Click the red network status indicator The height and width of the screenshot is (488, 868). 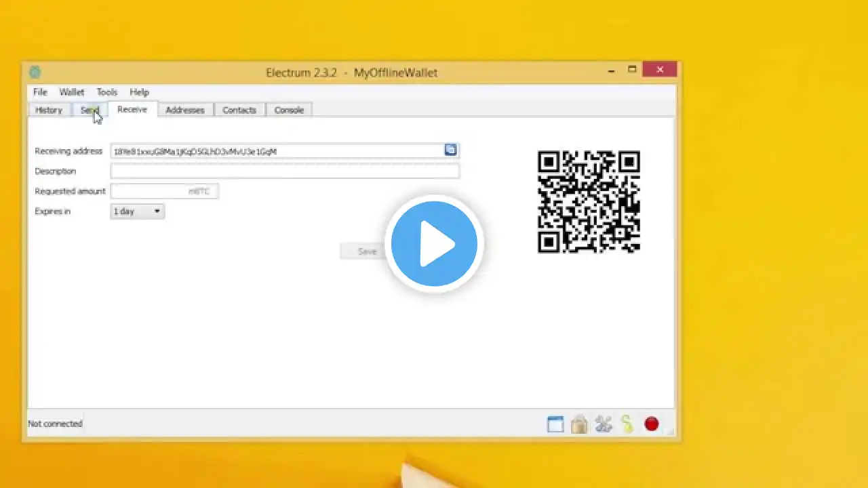(x=652, y=424)
